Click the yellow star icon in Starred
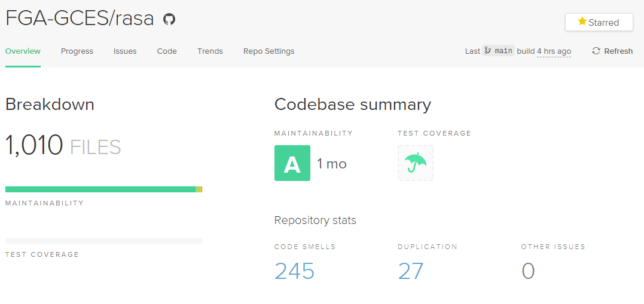This screenshot has height=304, width=644. [582, 22]
